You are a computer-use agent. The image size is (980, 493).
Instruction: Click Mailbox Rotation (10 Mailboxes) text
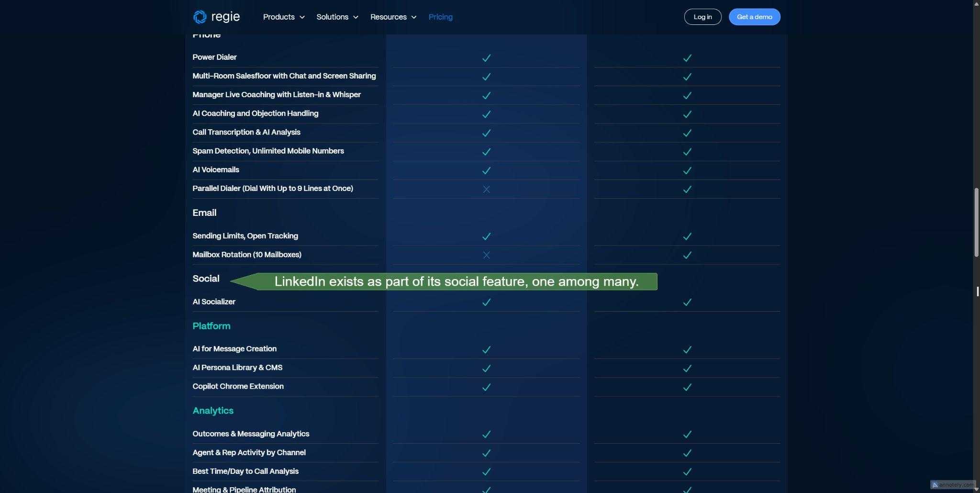pos(247,255)
